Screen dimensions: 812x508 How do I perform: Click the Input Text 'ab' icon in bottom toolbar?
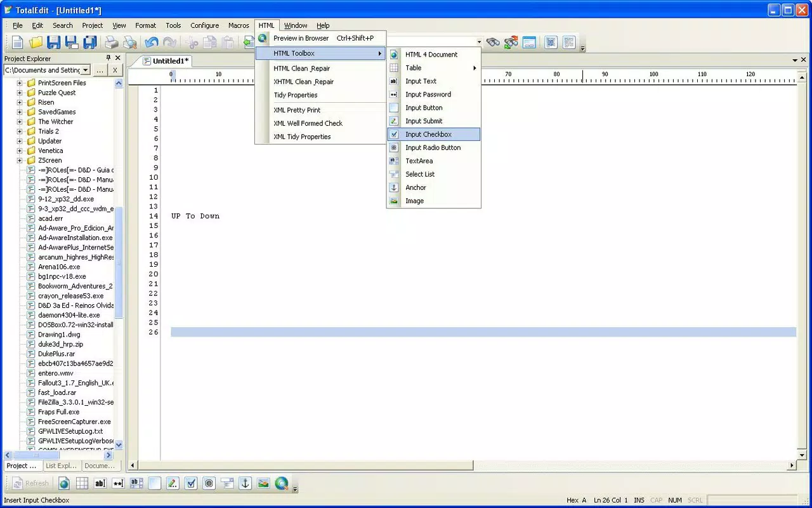[100, 483]
